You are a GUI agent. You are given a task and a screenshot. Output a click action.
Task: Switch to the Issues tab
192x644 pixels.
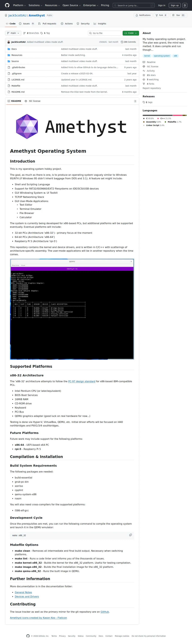pyautogui.click(x=26, y=24)
